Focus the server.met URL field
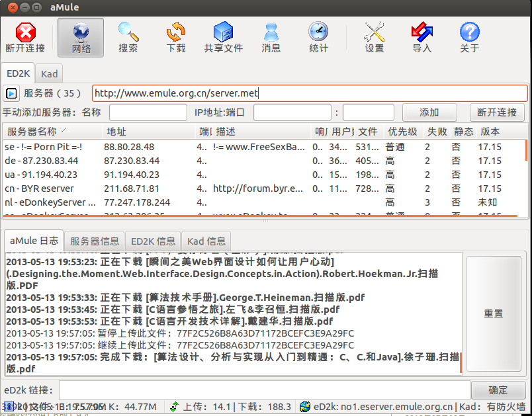 [310, 93]
